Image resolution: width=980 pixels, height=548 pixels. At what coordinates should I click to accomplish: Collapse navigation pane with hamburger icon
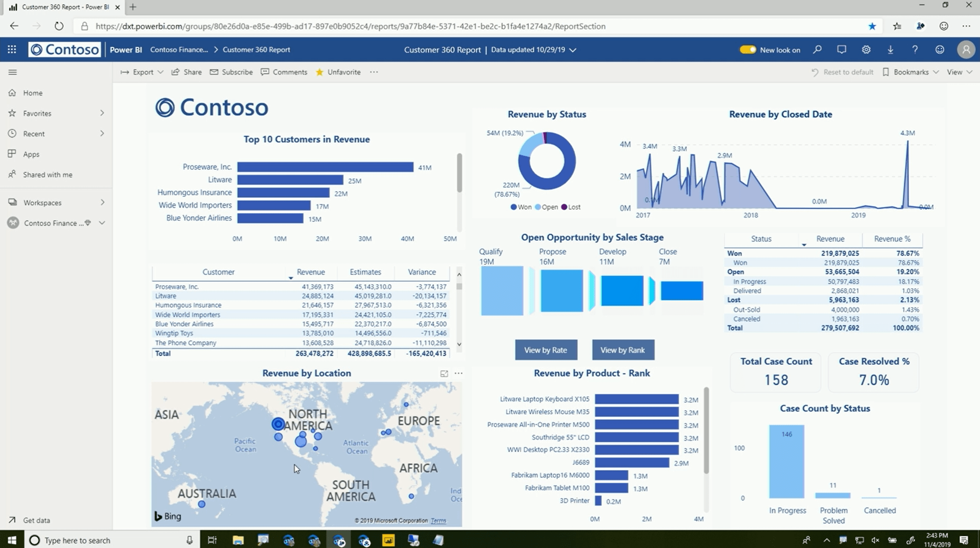pos(13,72)
